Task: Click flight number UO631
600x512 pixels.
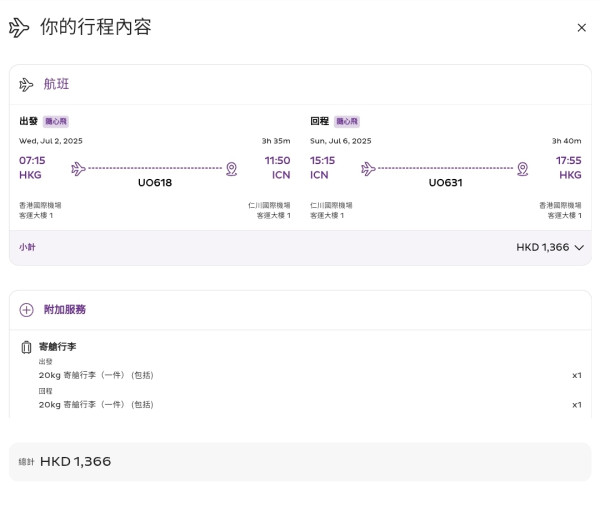Action: coord(445,183)
